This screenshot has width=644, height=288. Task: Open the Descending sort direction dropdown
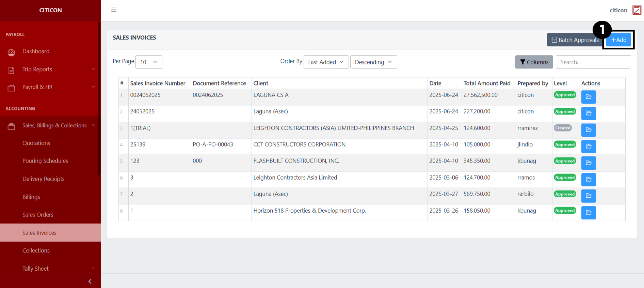coord(373,62)
